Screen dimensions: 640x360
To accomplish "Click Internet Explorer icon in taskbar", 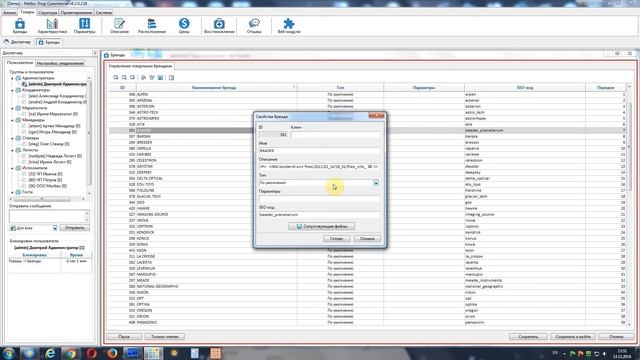I will pyautogui.click(x=50, y=353).
